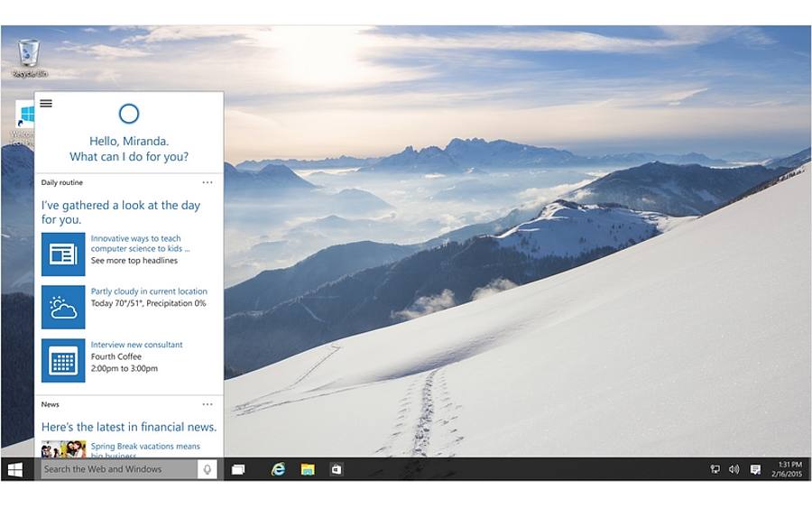Open 'Innovative ways to teach computer science' headline
This screenshot has width=812, height=508.
(x=140, y=244)
